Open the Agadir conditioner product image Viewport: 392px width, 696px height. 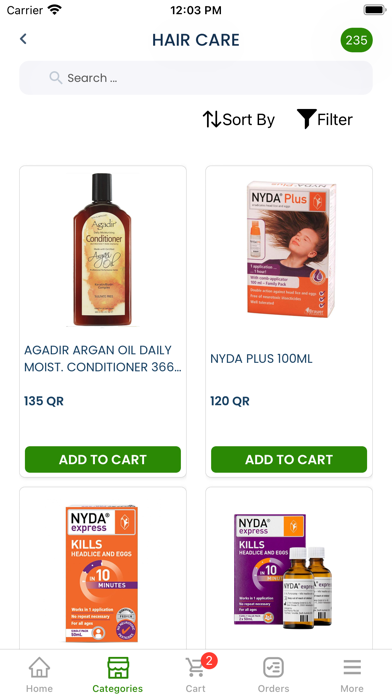click(x=103, y=250)
